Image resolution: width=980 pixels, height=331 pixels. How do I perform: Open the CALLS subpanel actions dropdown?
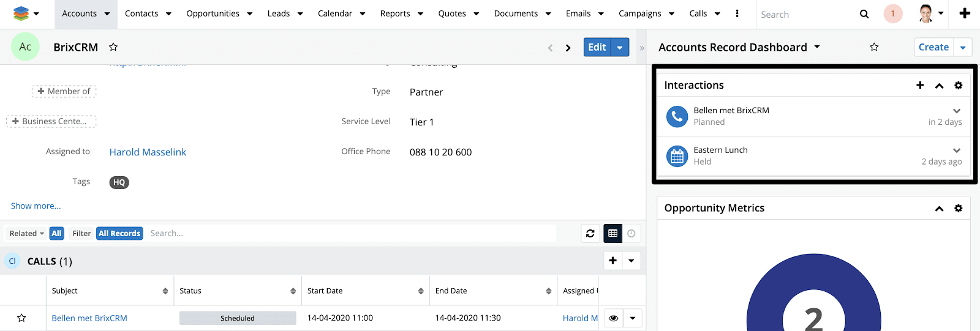631,261
